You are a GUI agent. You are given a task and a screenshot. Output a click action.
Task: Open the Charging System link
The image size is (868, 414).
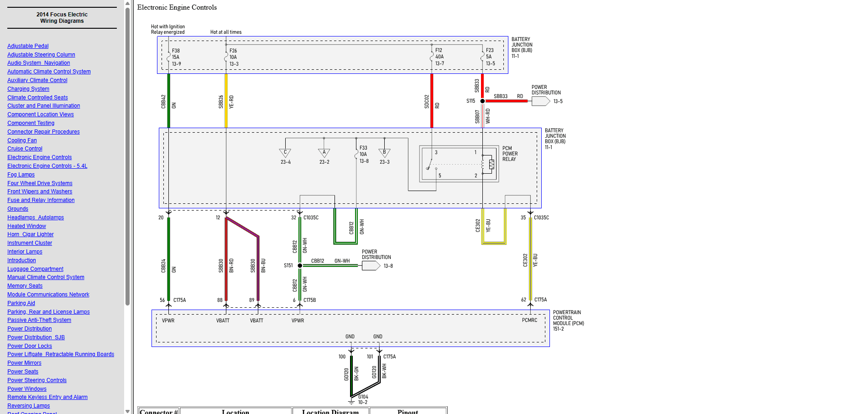click(x=28, y=89)
